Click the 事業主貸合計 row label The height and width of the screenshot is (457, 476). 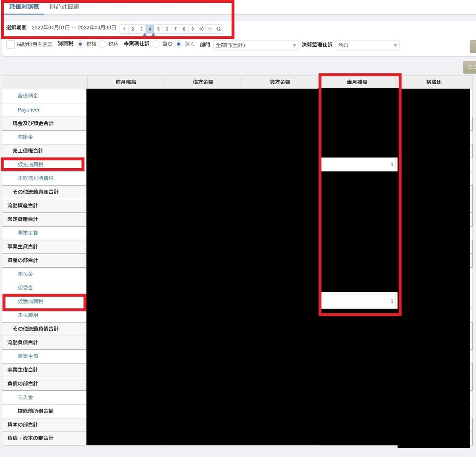click(x=23, y=247)
